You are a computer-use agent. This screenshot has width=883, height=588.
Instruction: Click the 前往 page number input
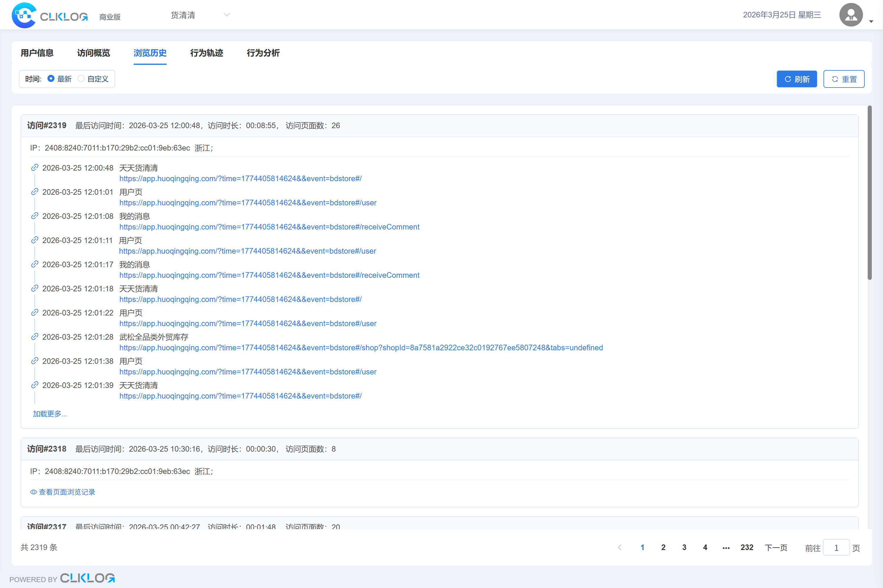coord(836,548)
